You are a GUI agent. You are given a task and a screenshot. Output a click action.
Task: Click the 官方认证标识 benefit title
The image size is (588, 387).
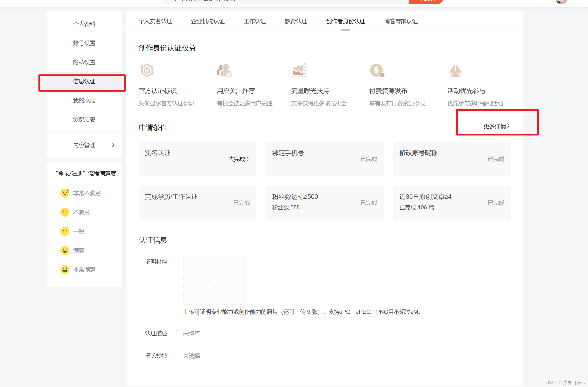[158, 91]
